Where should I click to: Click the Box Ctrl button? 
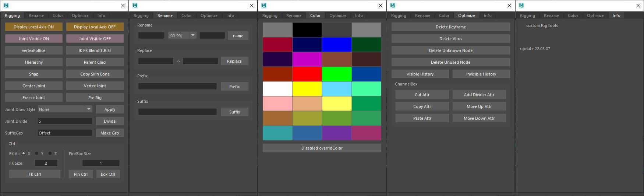[x=108, y=174]
